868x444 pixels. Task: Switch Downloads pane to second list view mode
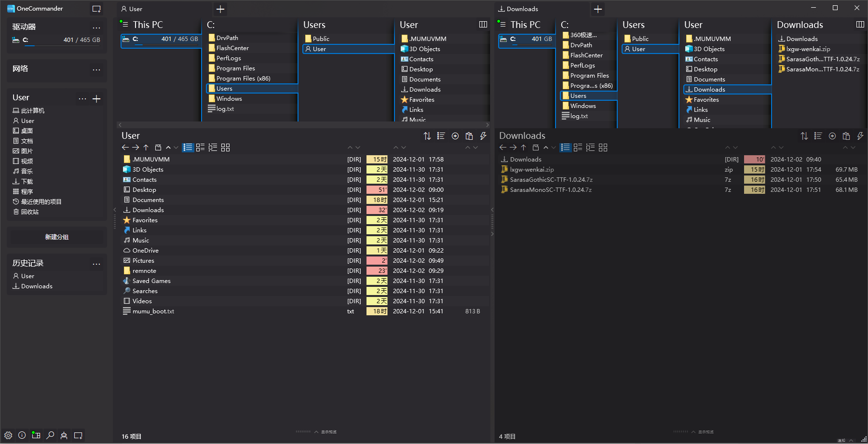[x=578, y=148]
